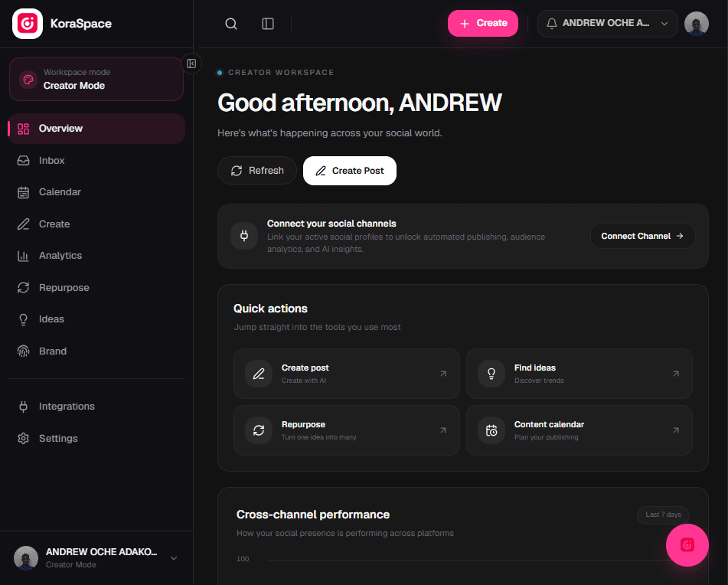Viewport: 728px width, 585px height.
Task: Switch Workspace mode from Creator Mode
Action: point(96,80)
